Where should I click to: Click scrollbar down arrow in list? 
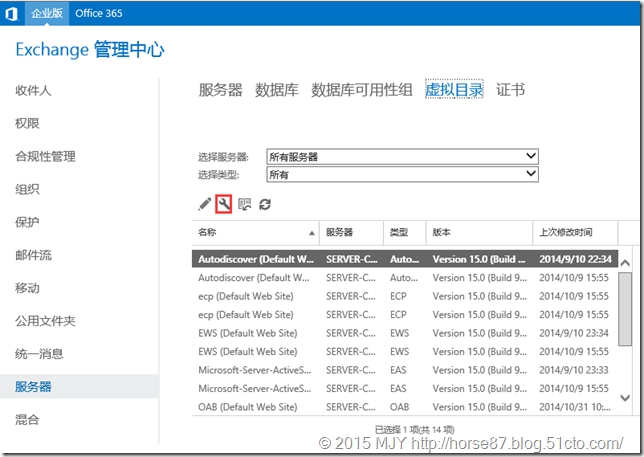pyautogui.click(x=625, y=399)
